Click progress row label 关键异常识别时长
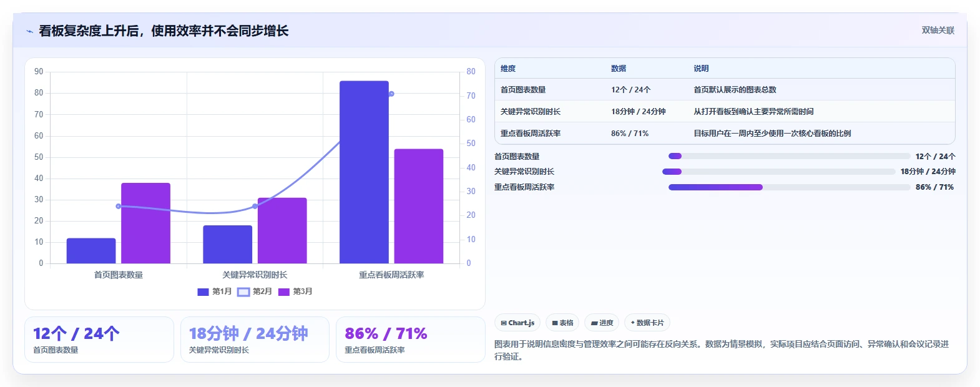Screen dimensions: 980x387 (524, 172)
